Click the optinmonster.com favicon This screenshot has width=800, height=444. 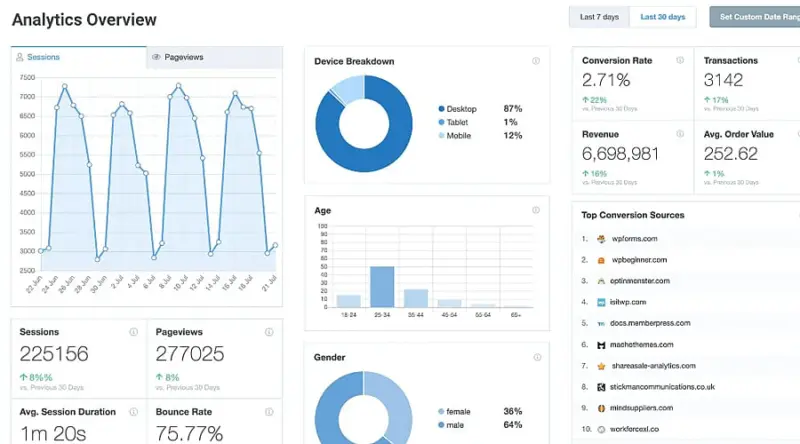pyautogui.click(x=601, y=281)
